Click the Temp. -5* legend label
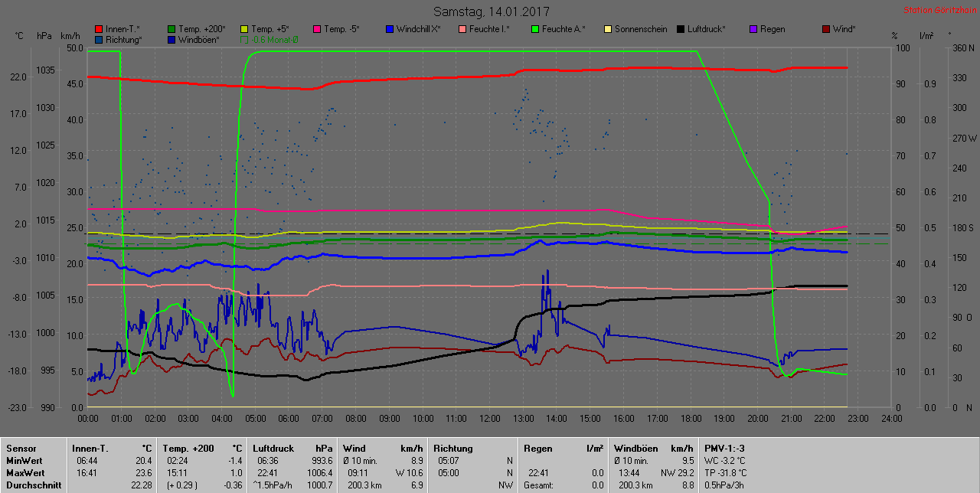Screen dimensions: 980x493 (x=341, y=29)
